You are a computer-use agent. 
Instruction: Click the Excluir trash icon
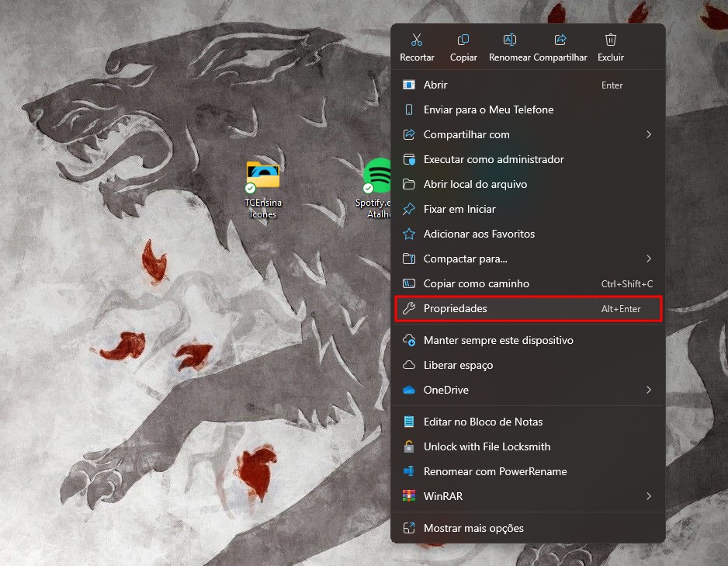(x=611, y=40)
